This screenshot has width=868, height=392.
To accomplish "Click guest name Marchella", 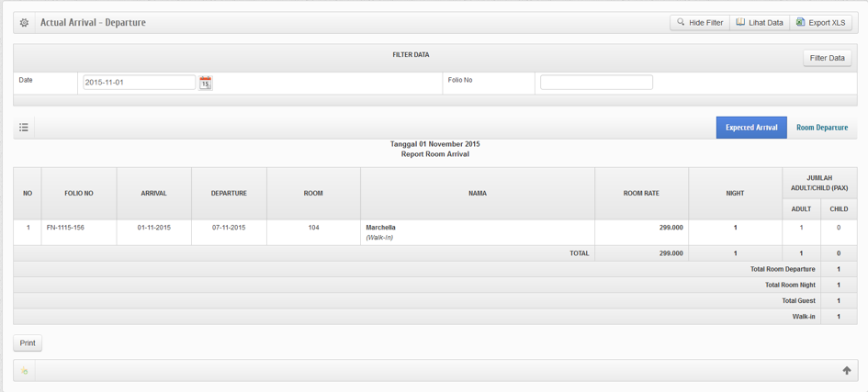I will click(x=380, y=228).
